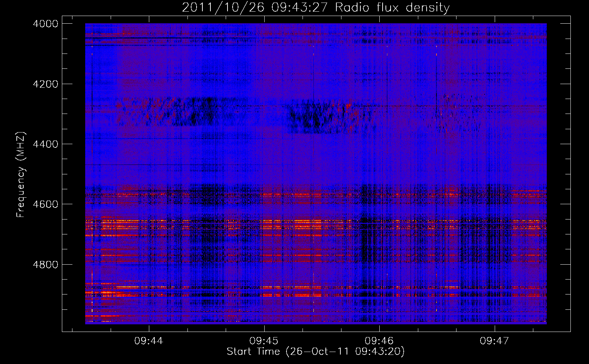Click the 09:46 time tick label
The width and height of the screenshot is (589, 364).
click(379, 341)
